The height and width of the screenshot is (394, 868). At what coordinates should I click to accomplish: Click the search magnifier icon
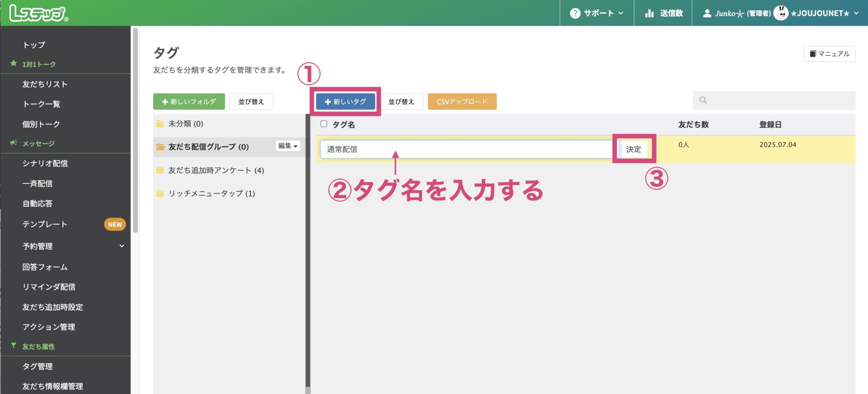click(703, 100)
